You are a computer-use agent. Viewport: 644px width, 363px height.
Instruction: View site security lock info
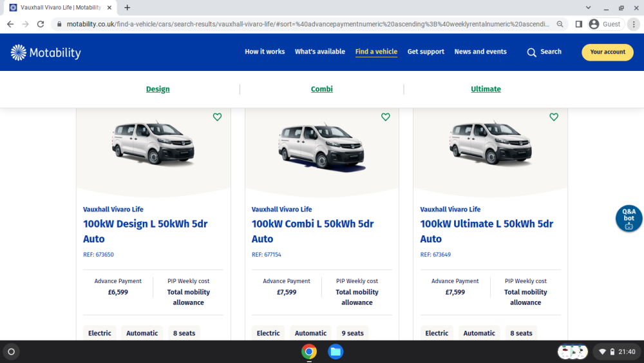(59, 25)
